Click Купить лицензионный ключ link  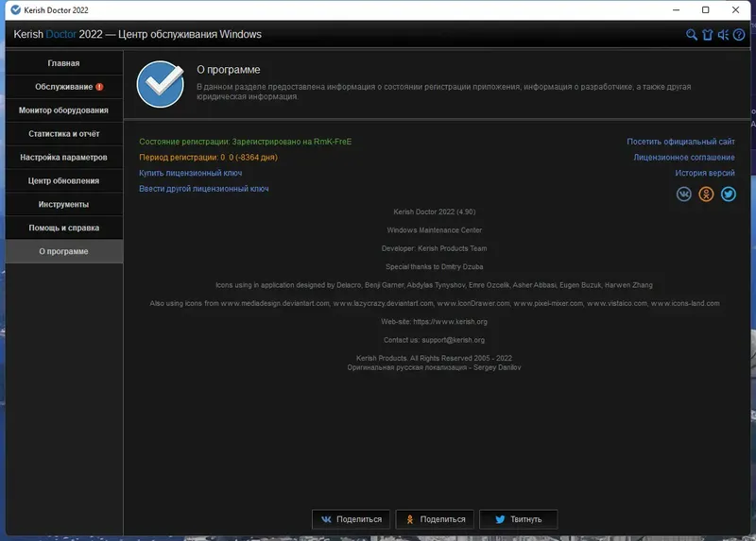click(191, 173)
